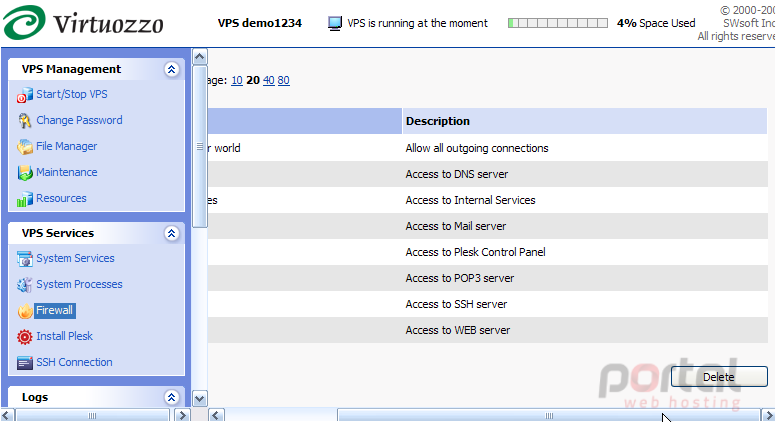The image size is (776, 422).
Task: Click the System Processes gears icon
Action: [24, 285]
